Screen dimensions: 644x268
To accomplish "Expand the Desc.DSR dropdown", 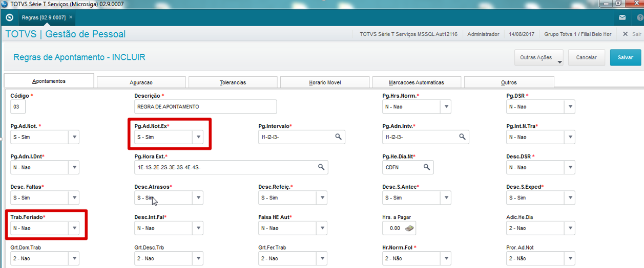I will coord(570,167).
